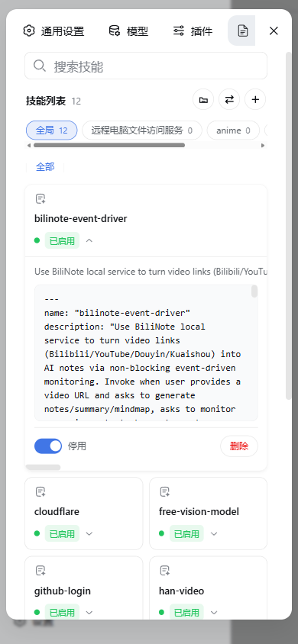Select the 远程电脑文件访问服务 category chip
The width and height of the screenshot is (298, 644).
[142, 130]
